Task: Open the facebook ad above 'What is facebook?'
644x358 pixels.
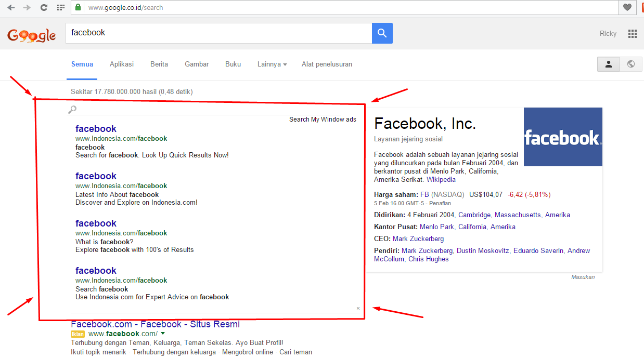Action: (96, 223)
